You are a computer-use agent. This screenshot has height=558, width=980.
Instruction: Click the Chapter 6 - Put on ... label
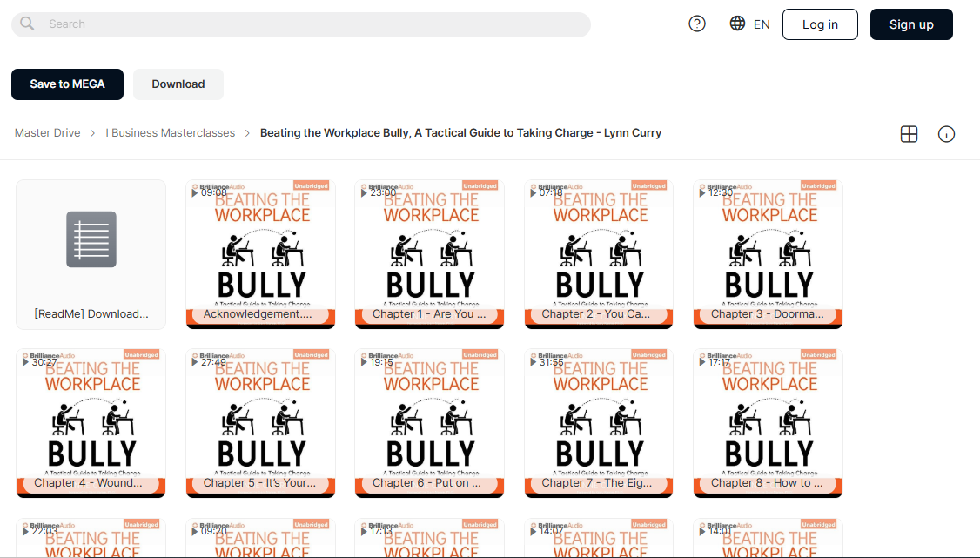(426, 482)
